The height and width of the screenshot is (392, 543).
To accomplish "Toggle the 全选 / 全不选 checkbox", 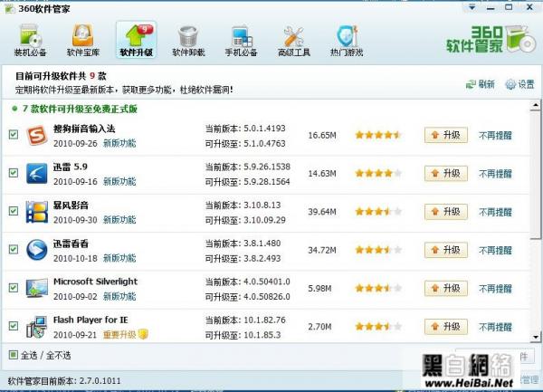I will coord(13,355).
